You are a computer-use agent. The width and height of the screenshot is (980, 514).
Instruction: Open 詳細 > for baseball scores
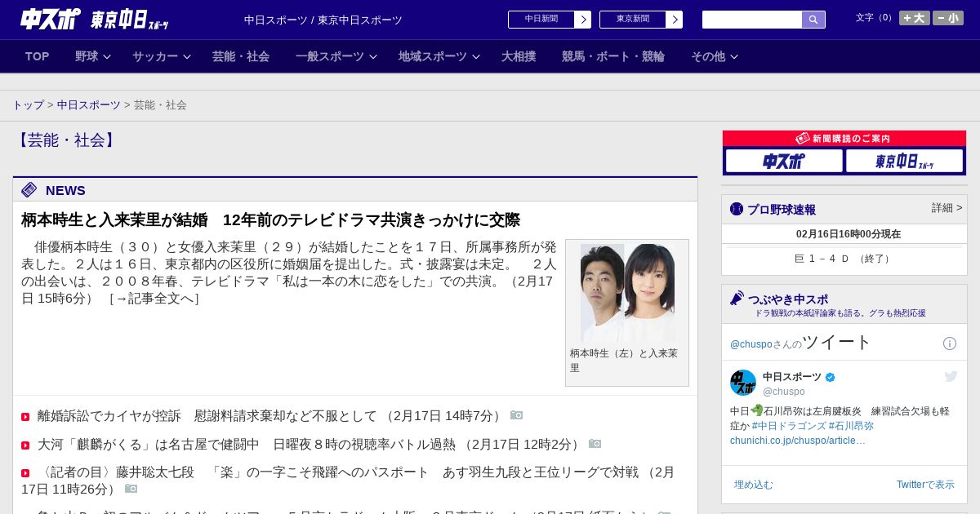(x=947, y=208)
